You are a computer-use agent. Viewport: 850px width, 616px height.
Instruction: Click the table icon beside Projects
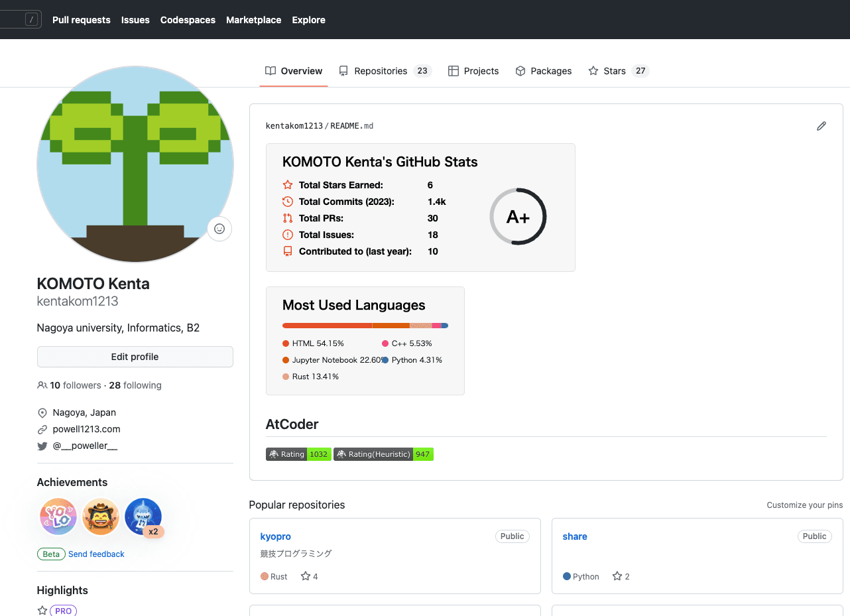point(454,71)
